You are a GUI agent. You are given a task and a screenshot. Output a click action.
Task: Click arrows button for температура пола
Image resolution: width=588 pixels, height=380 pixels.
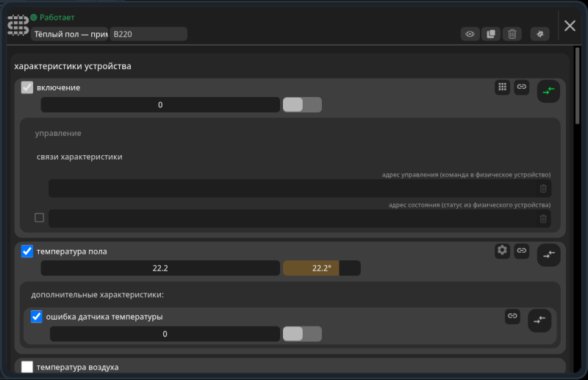tap(548, 255)
